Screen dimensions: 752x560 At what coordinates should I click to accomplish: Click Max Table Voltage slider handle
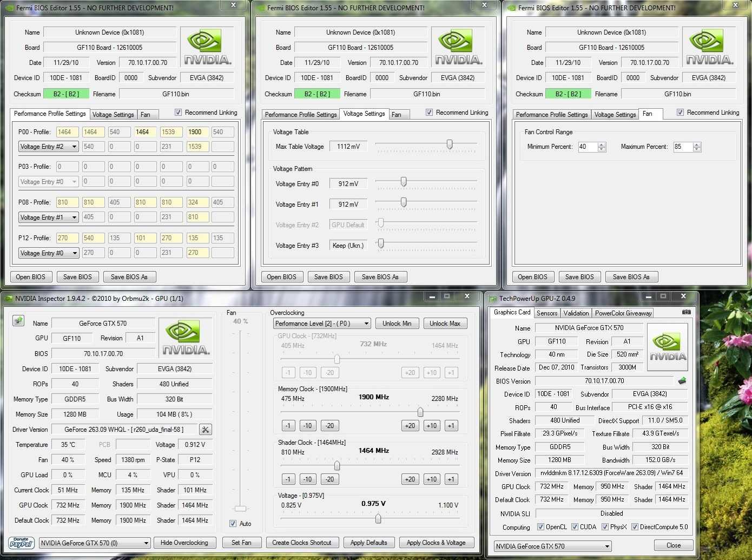click(450, 144)
